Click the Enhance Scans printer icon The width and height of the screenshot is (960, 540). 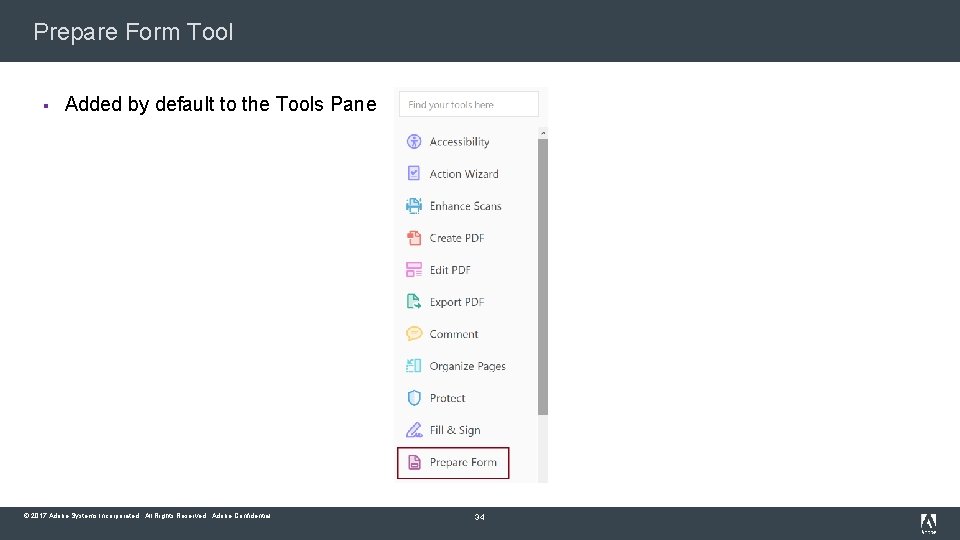tap(414, 206)
